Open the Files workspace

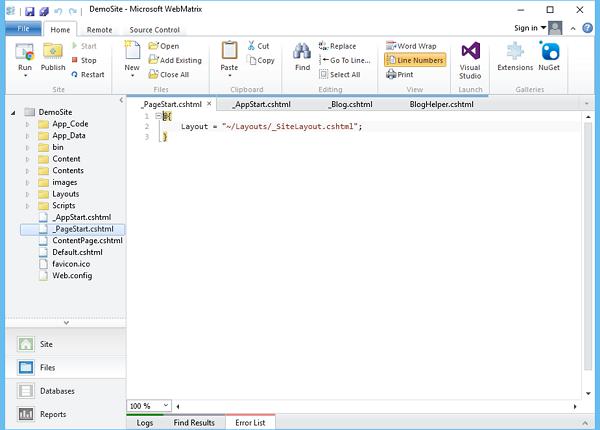(x=66, y=368)
